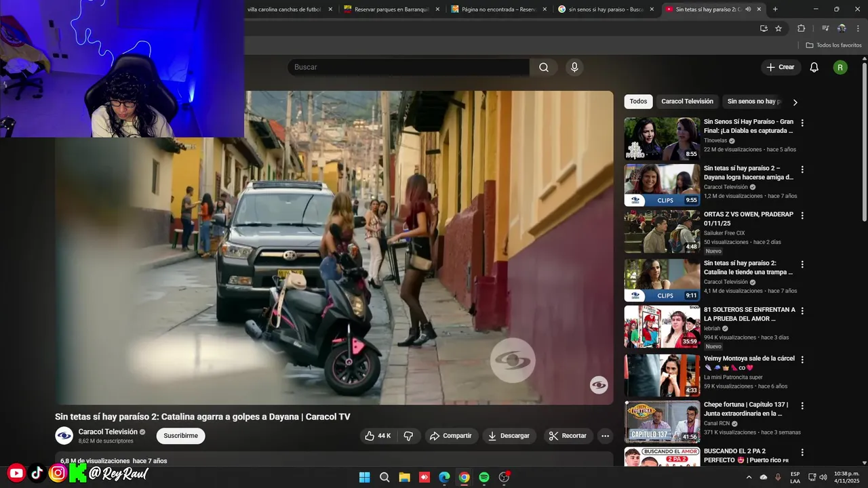
Task: Open the Caracol Televisión channel avatar
Action: click(64, 435)
